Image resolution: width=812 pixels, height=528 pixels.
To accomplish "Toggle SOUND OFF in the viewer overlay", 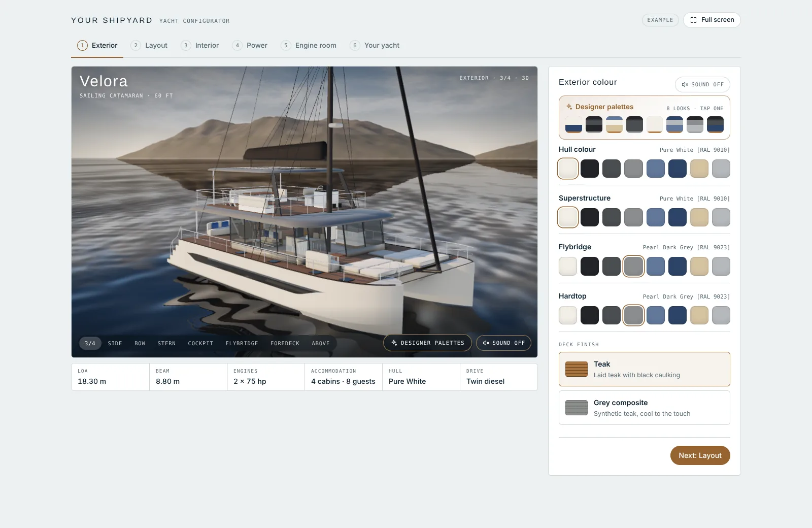I will click(x=503, y=343).
